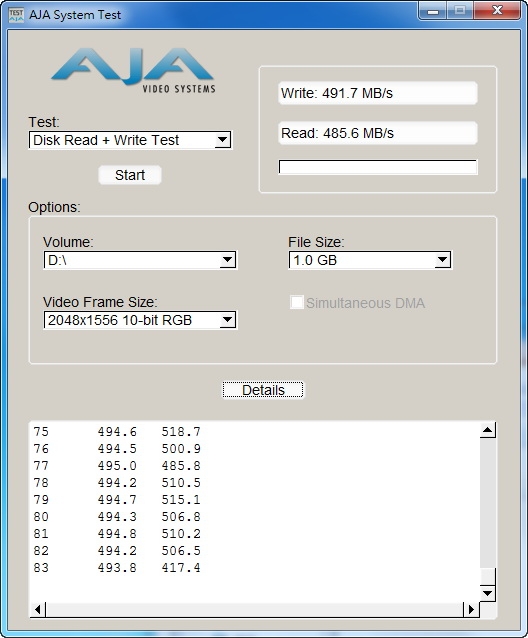Start the disk test
Viewport: 528px width, 638px height.
tap(130, 175)
